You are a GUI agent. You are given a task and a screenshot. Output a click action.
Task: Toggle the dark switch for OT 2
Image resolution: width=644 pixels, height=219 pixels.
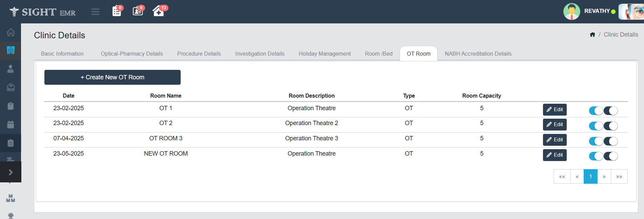click(610, 126)
